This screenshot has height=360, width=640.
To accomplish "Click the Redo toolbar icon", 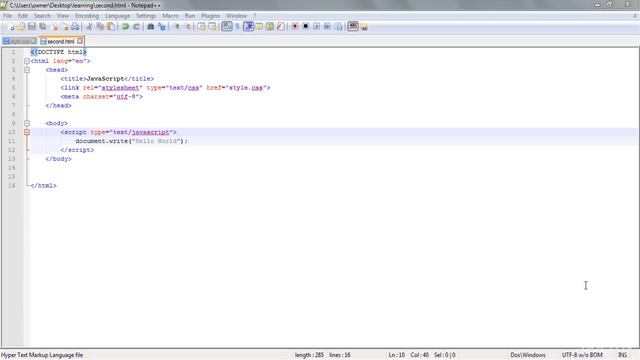I will (136, 27).
